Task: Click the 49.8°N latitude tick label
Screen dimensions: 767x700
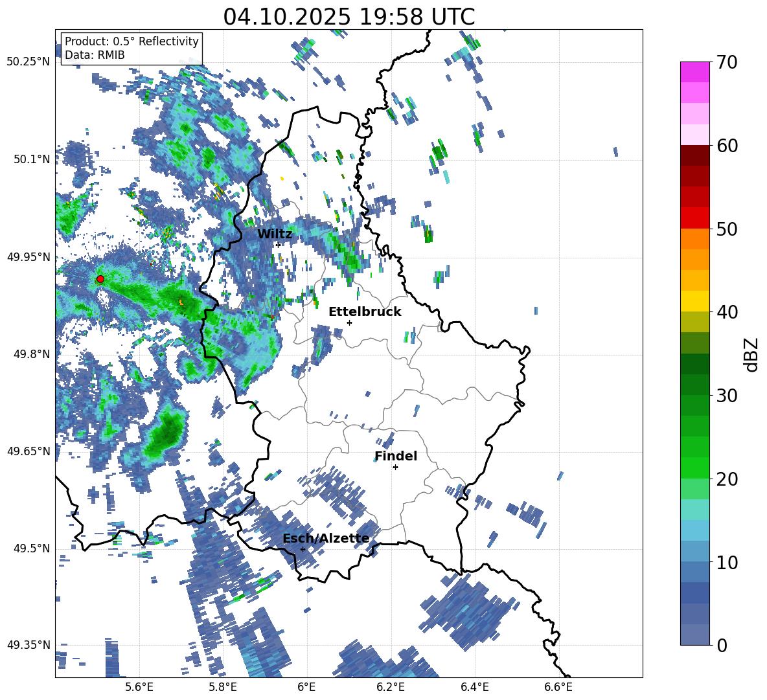Action: click(x=31, y=354)
